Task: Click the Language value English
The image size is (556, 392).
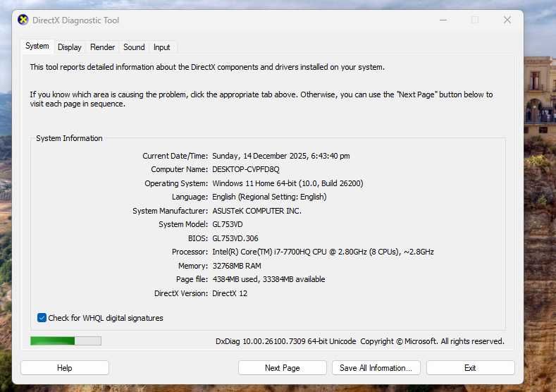Action: pos(269,197)
